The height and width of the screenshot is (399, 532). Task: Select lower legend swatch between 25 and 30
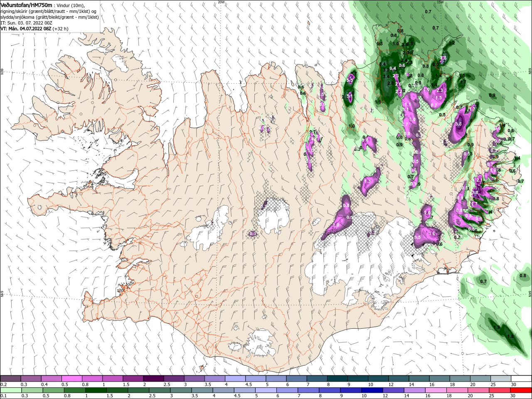[x=499, y=390]
